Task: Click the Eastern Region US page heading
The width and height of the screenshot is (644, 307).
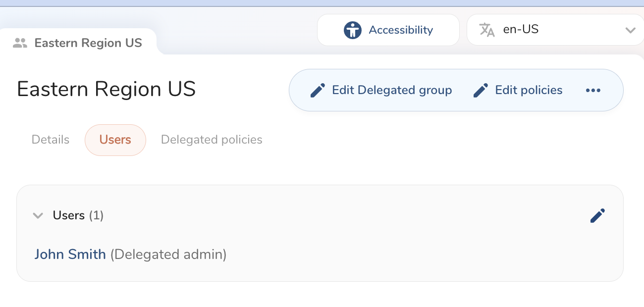Action: tap(107, 90)
